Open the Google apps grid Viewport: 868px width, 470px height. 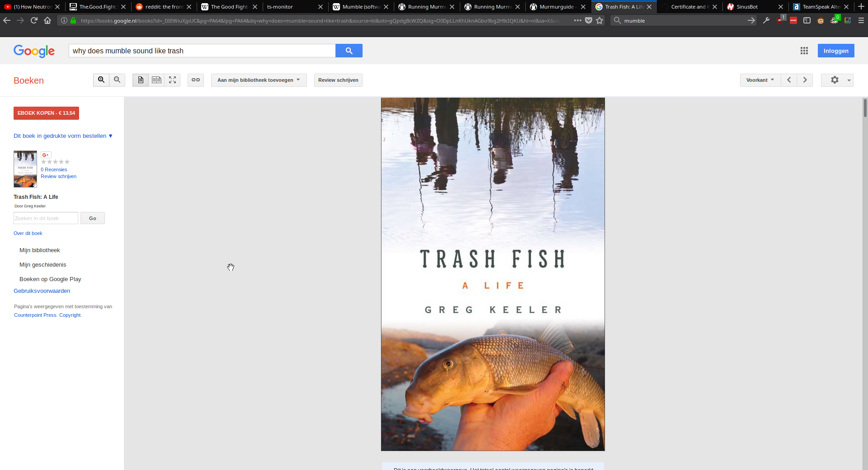point(804,51)
